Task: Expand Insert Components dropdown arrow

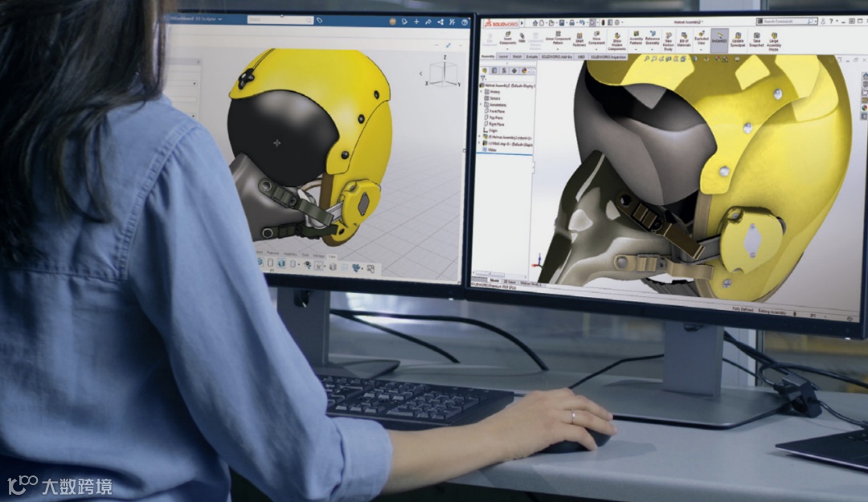Action: [507, 49]
